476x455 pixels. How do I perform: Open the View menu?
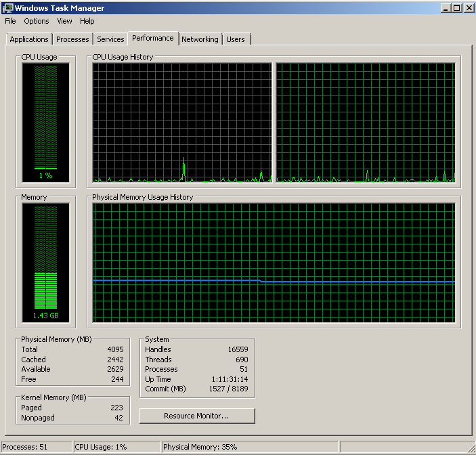tap(64, 21)
